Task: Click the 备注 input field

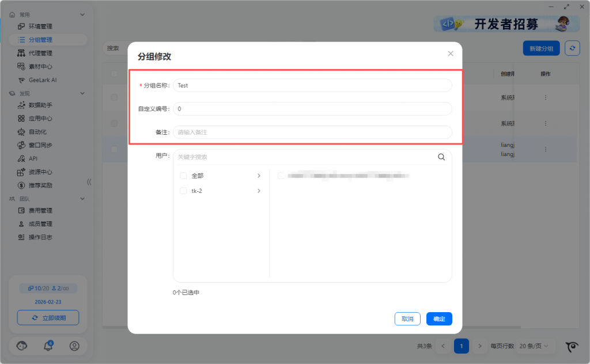Action: [312, 132]
